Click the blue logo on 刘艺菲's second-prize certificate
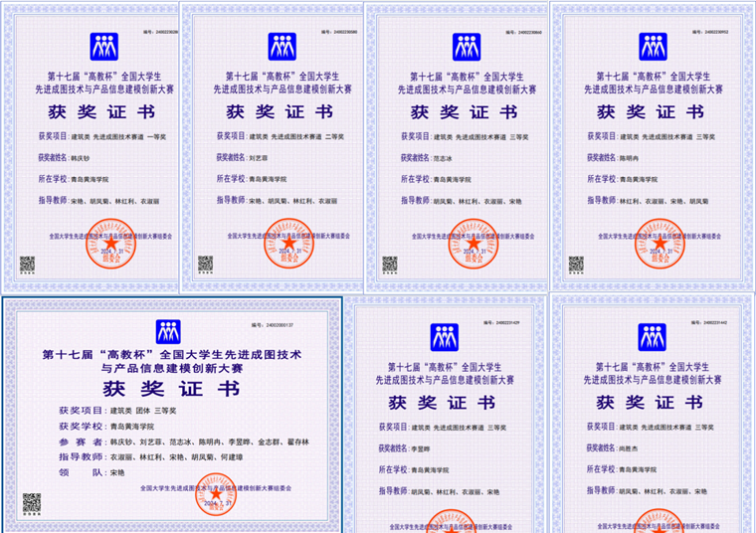756x533 pixels. [282, 46]
